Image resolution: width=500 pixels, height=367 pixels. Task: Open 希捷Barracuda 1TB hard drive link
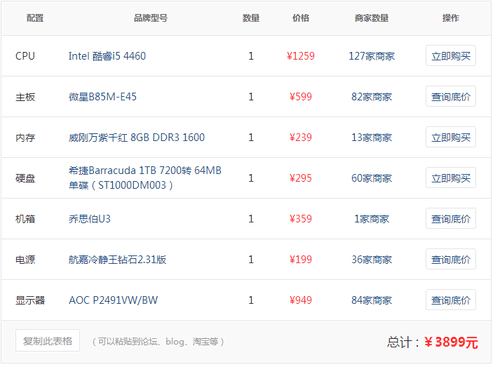[145, 178]
